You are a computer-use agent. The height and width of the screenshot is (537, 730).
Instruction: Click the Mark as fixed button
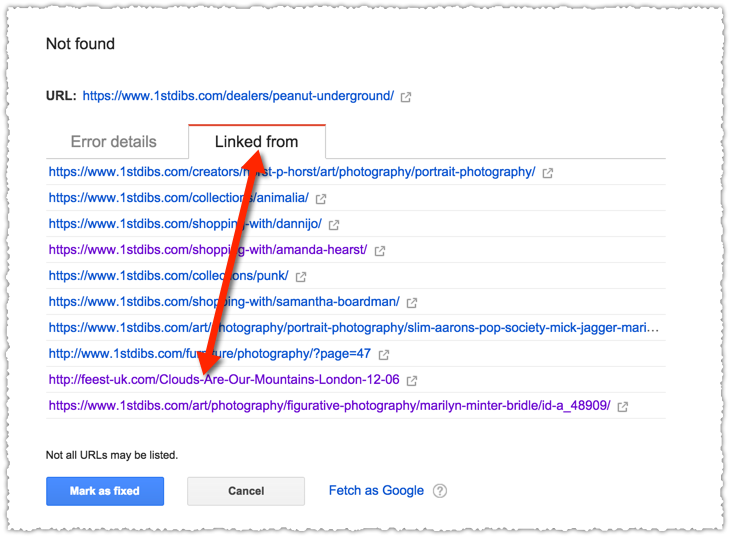[x=105, y=491]
